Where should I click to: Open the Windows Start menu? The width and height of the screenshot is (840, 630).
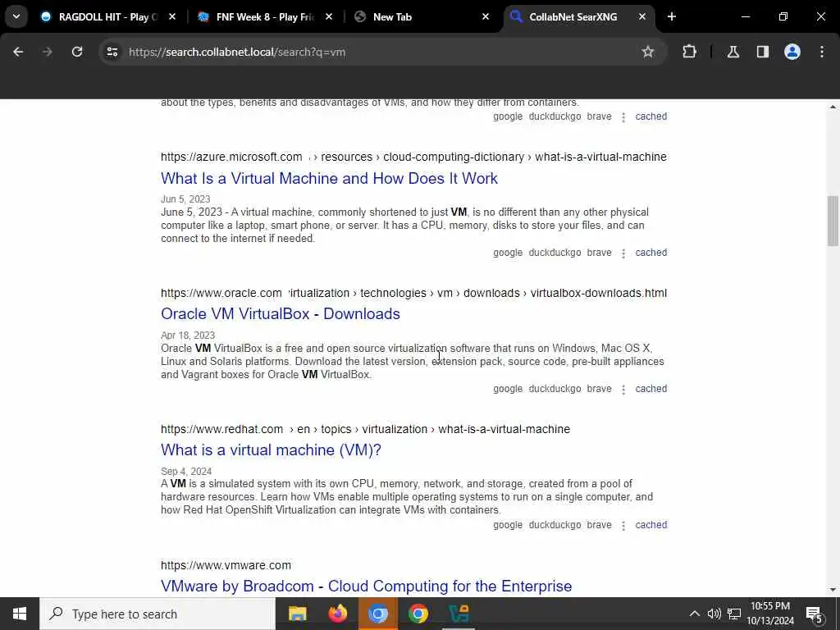(20, 614)
